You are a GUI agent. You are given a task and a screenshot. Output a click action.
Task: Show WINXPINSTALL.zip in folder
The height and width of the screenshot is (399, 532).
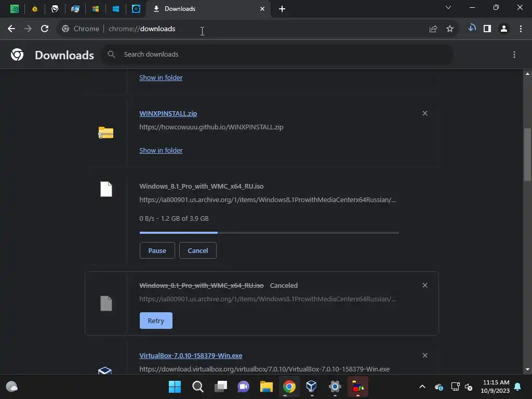coord(161,150)
